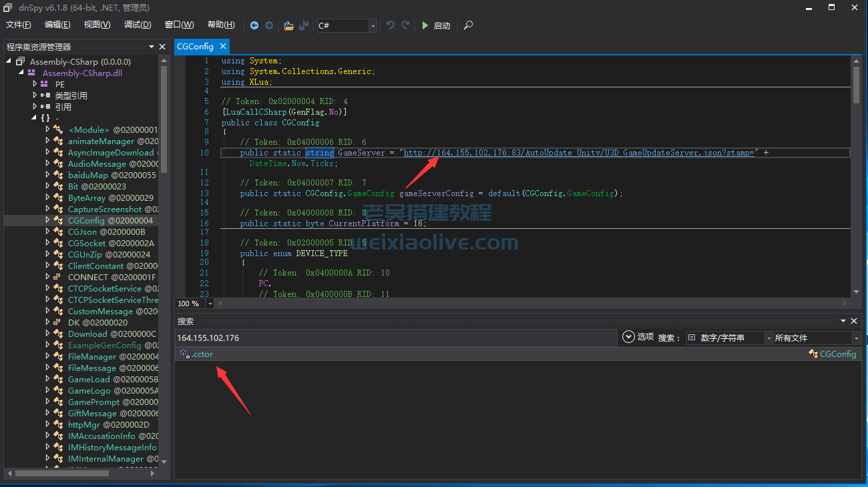The width and height of the screenshot is (868, 487).
Task: Open search with the magnifier icon
Action: 468,25
